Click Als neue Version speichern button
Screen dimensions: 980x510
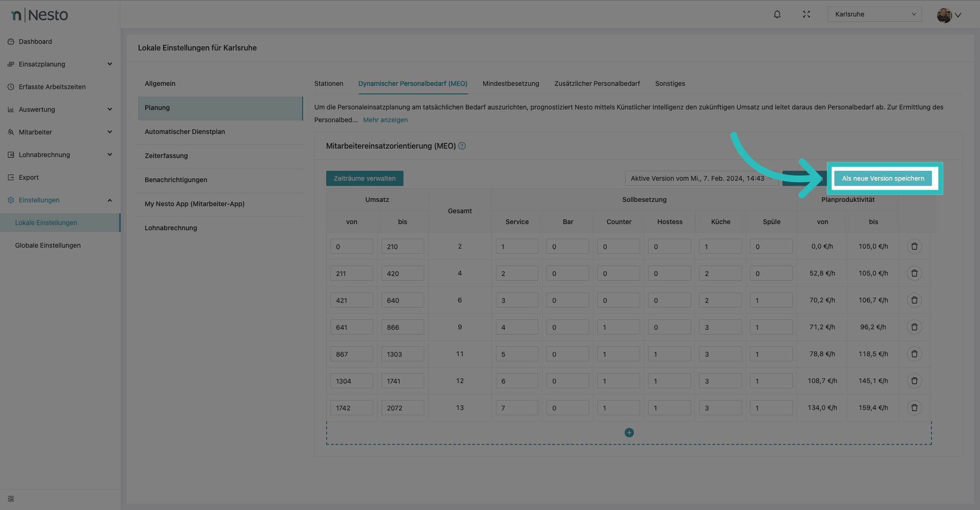(x=883, y=178)
